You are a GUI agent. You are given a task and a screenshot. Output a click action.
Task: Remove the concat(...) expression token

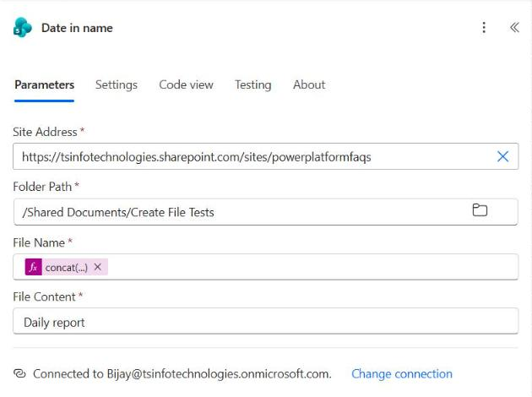point(98,267)
